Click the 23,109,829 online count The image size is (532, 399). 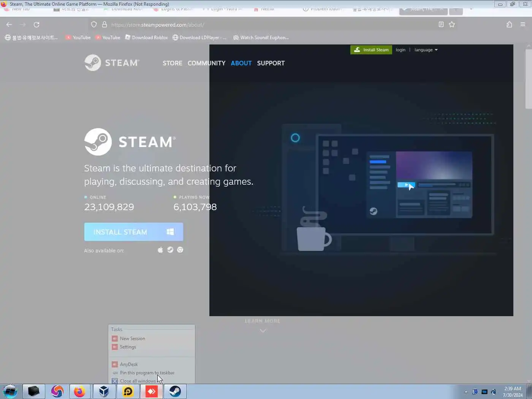pos(109,207)
